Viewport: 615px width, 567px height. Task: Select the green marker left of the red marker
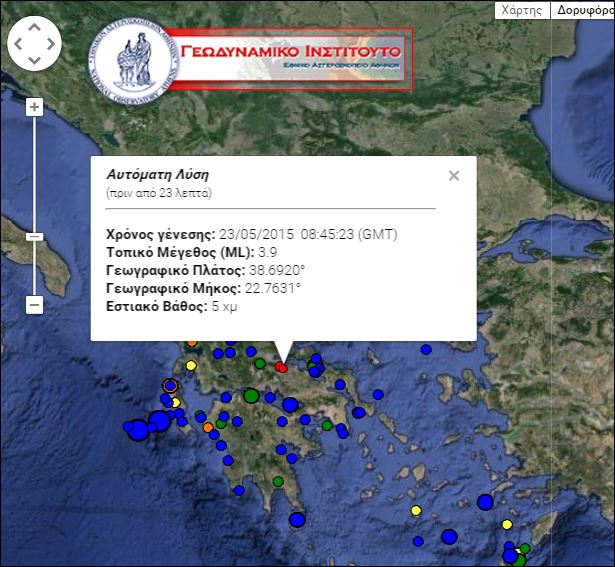point(260,363)
